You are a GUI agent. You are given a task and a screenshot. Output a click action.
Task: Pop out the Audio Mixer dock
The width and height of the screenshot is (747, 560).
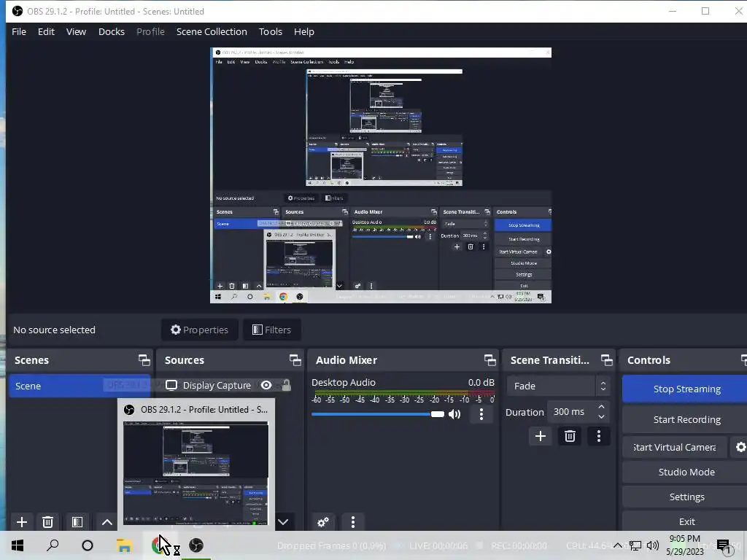point(489,360)
